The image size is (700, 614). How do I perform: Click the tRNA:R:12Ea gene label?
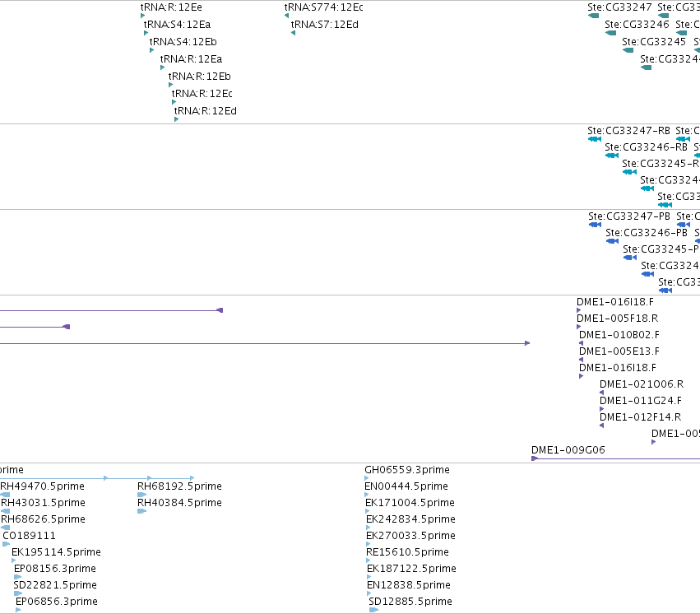pyautogui.click(x=191, y=59)
